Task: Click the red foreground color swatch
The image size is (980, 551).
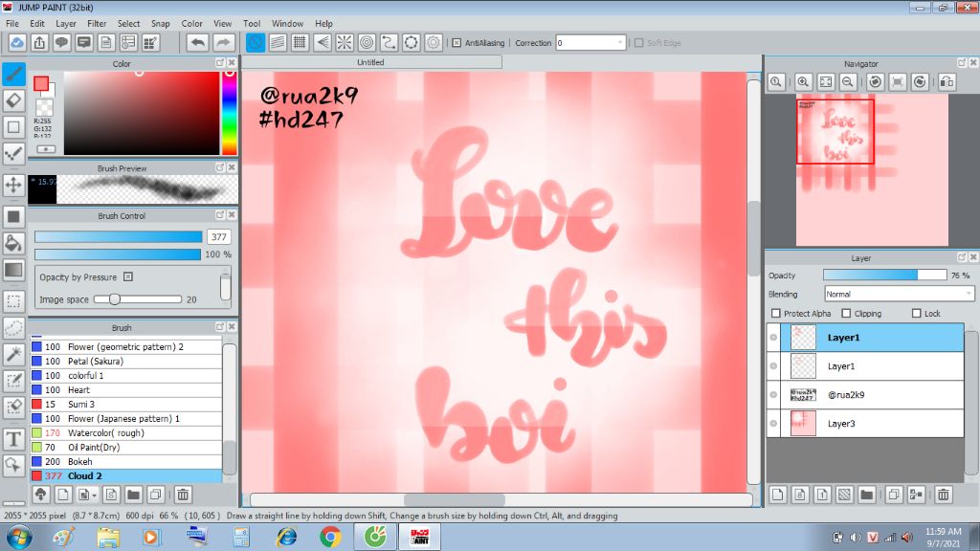Action: (41, 84)
